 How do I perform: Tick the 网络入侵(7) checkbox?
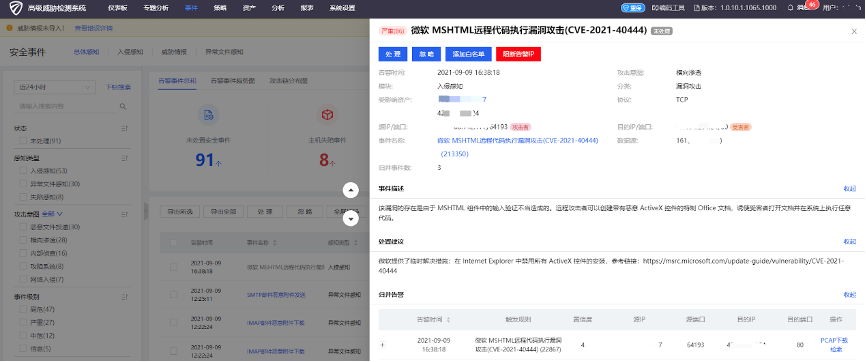pos(23,280)
